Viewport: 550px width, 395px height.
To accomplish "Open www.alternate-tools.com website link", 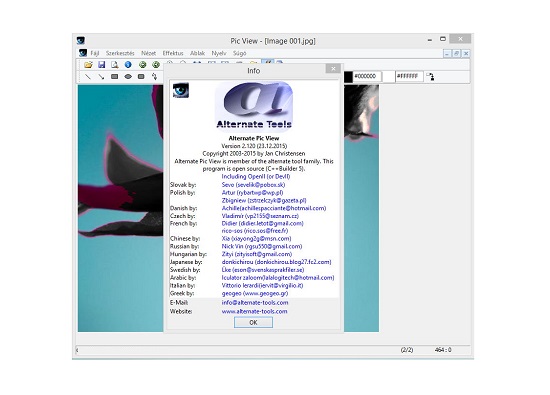I will [254, 311].
